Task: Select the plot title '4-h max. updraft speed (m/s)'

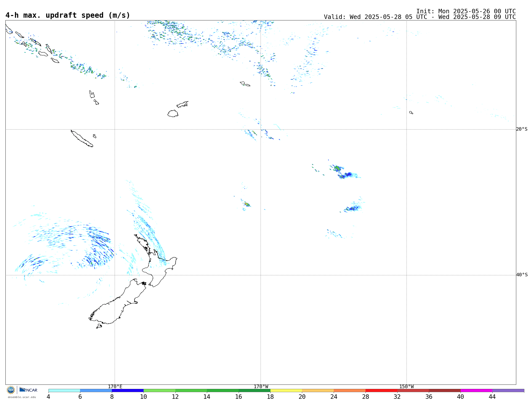Action: click(68, 15)
